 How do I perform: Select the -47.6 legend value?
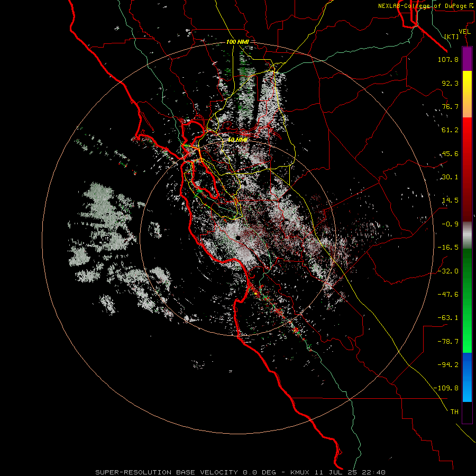(448, 295)
